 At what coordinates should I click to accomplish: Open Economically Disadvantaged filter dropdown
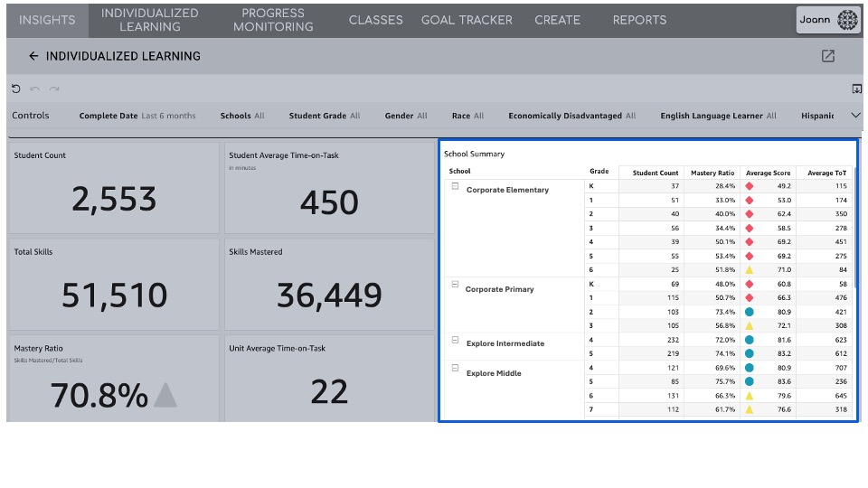[x=571, y=116]
